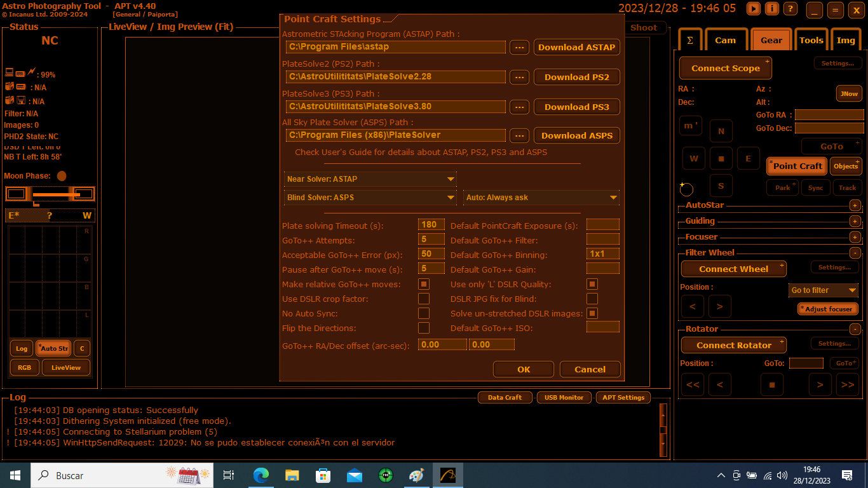Browse for ASTAP path with '...' button
Screen dimensions: 868x488
click(x=519, y=47)
